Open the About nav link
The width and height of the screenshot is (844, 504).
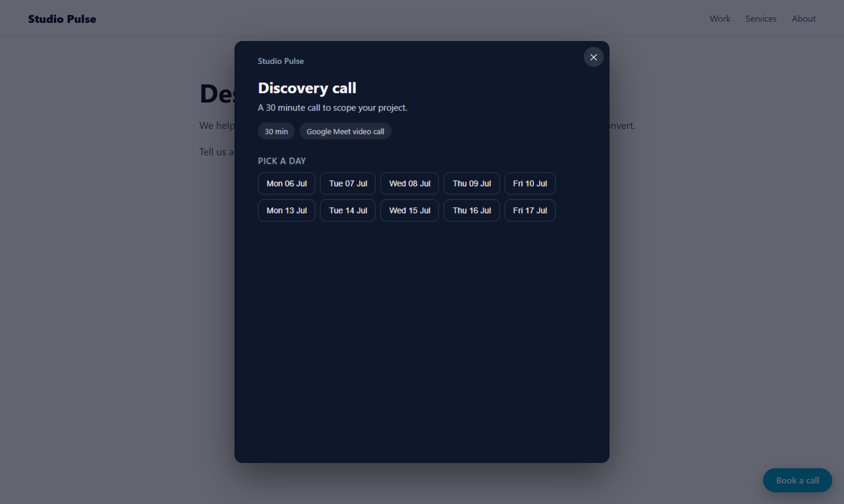click(x=804, y=19)
